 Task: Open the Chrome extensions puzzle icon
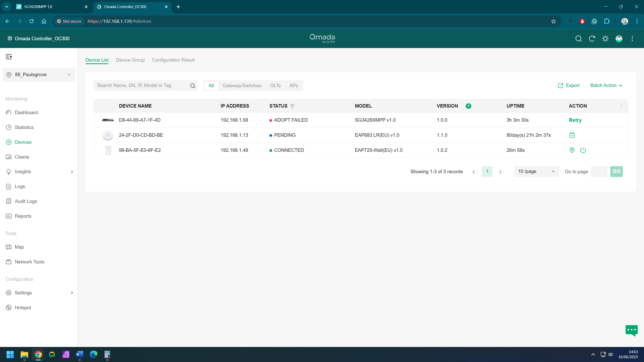pyautogui.click(x=607, y=21)
